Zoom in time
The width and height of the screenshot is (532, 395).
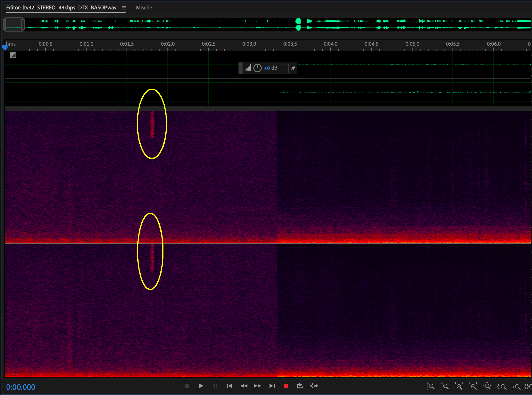[459, 386]
